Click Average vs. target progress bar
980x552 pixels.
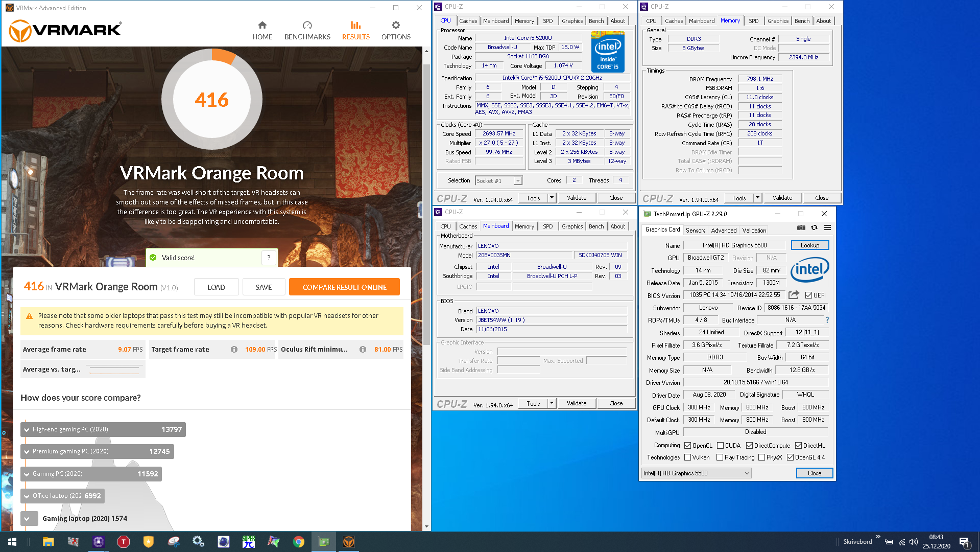114,370
